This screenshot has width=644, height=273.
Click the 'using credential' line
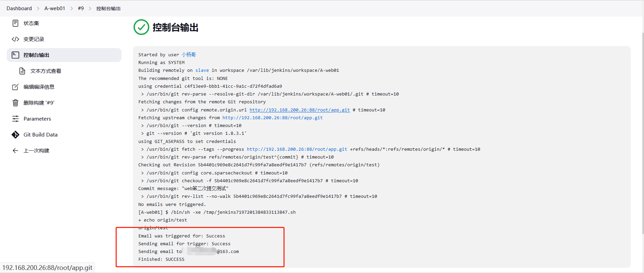210,86
